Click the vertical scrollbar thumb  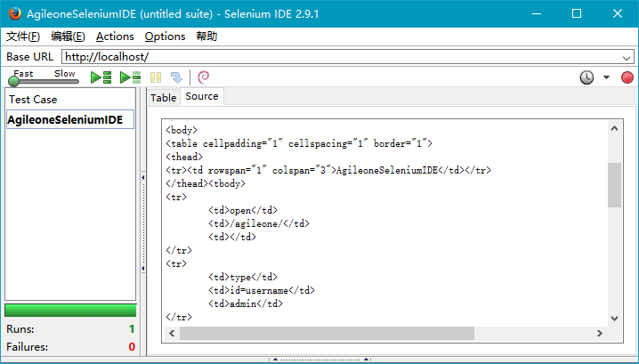615,185
